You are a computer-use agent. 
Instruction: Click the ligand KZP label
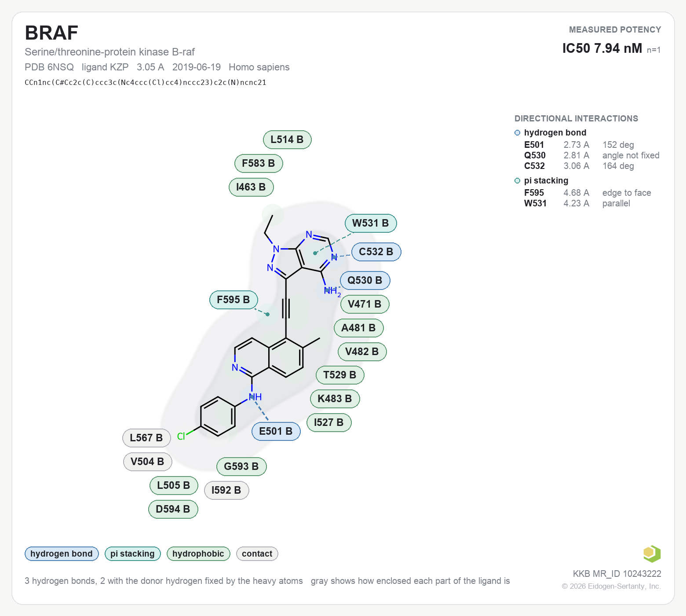[105, 67]
